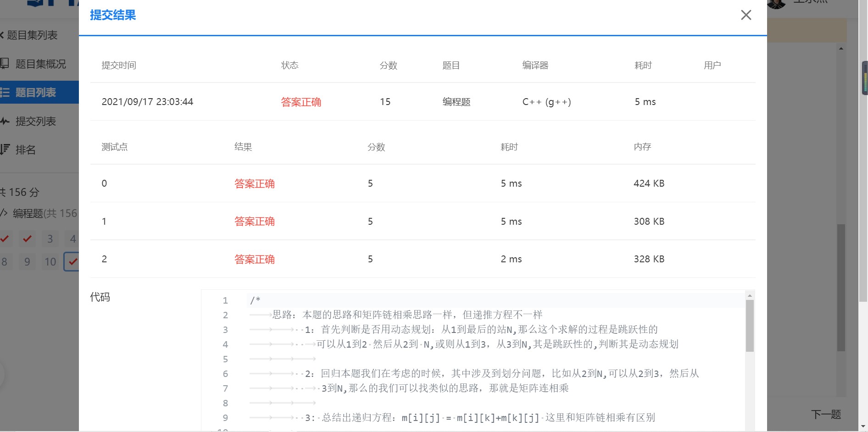This screenshot has width=868, height=432.
Task: Click the colorful level indicator on the right edge
Action: 864,78
